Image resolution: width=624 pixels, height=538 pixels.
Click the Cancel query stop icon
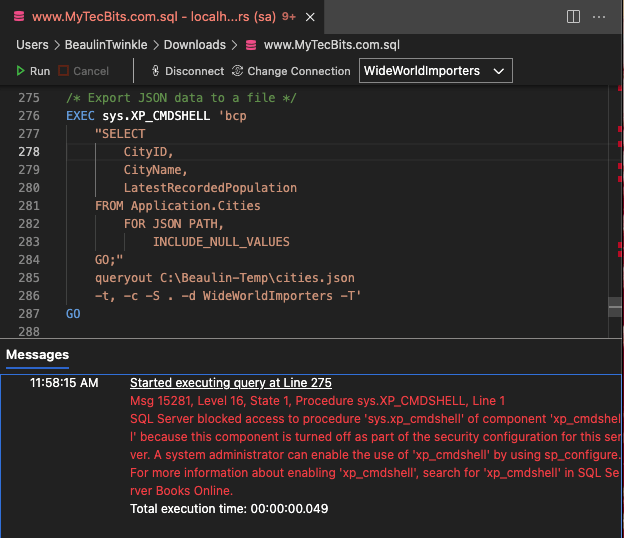coord(64,71)
